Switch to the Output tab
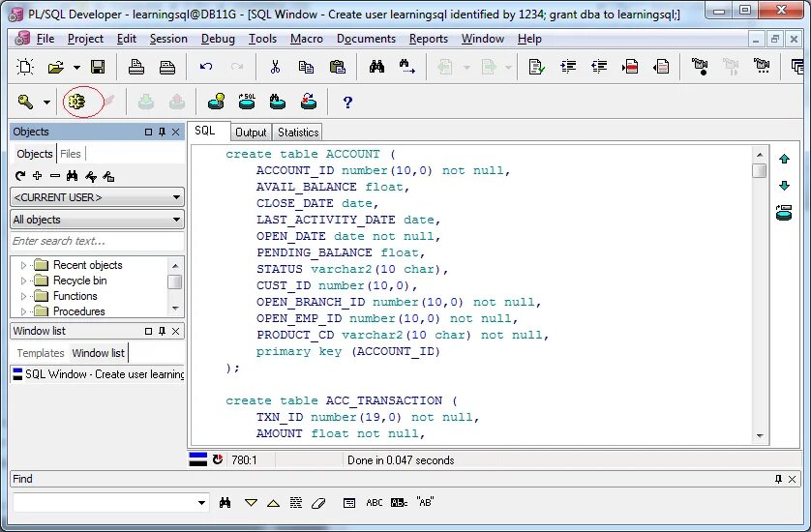Screen dimensions: 811x532 coord(251,133)
